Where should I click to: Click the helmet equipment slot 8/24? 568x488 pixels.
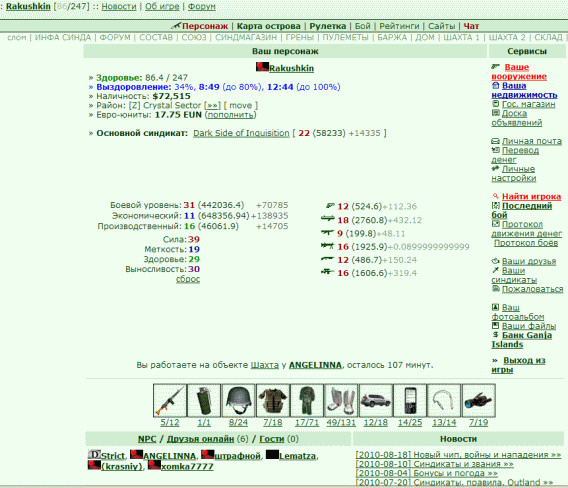coord(238,401)
